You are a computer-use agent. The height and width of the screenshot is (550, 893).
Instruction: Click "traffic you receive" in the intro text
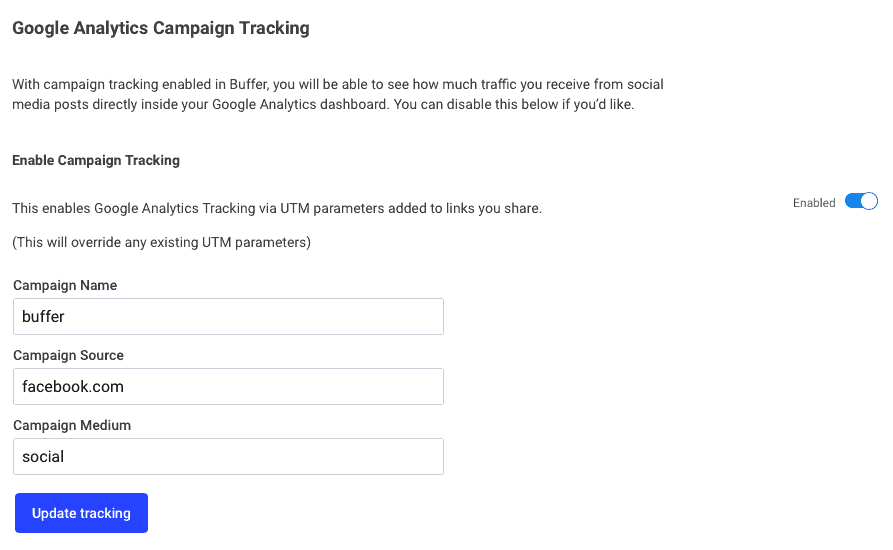(530, 84)
